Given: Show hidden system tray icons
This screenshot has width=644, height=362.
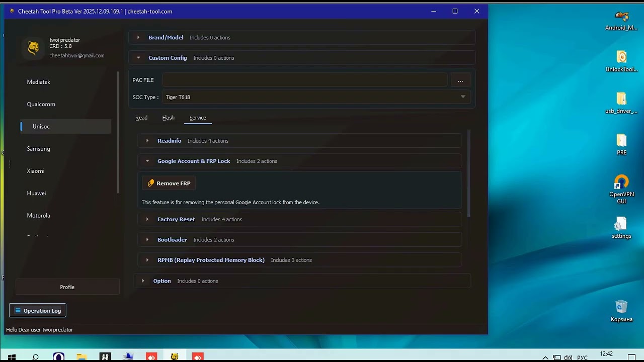Looking at the screenshot, I should 545,358.
